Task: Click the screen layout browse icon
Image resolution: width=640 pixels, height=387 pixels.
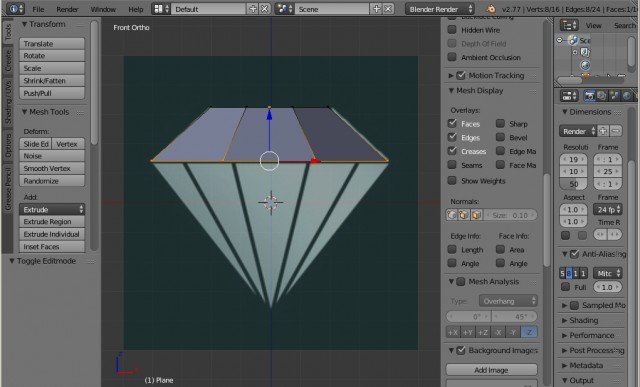Action: pos(161,9)
